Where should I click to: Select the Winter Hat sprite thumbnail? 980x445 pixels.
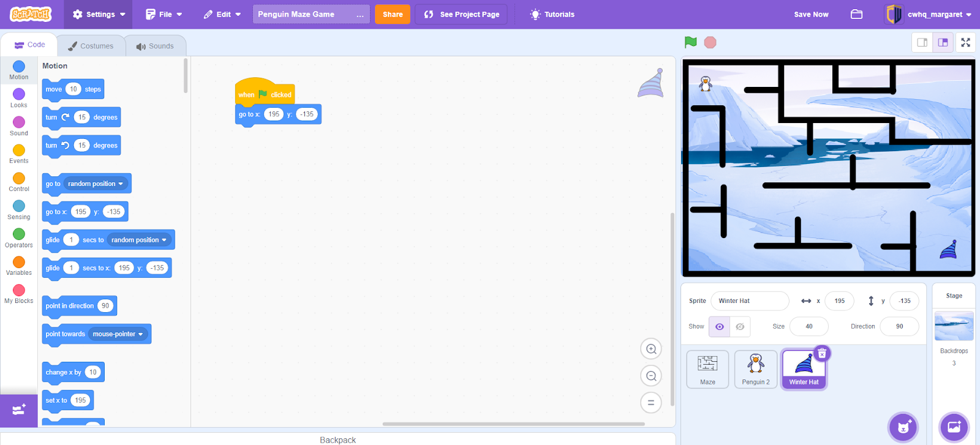804,369
